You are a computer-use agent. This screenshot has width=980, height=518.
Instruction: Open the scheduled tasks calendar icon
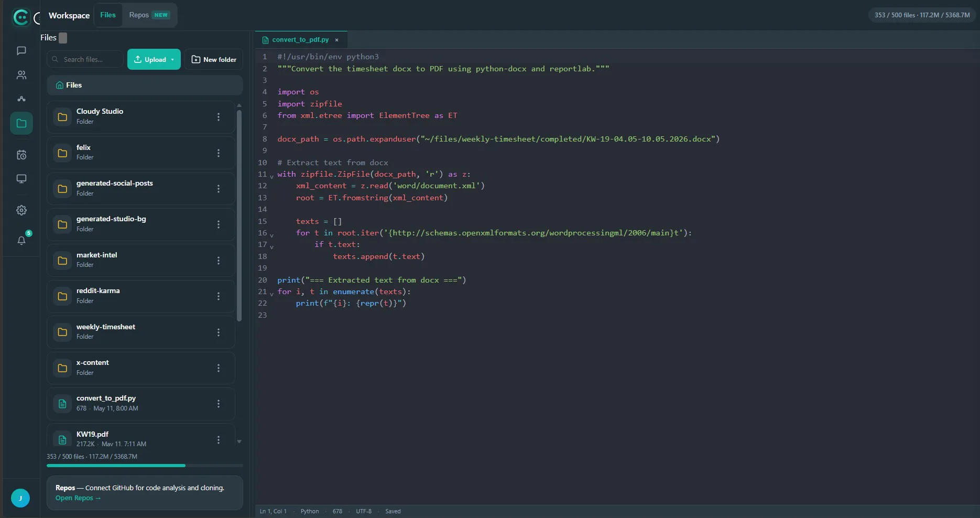(21, 155)
